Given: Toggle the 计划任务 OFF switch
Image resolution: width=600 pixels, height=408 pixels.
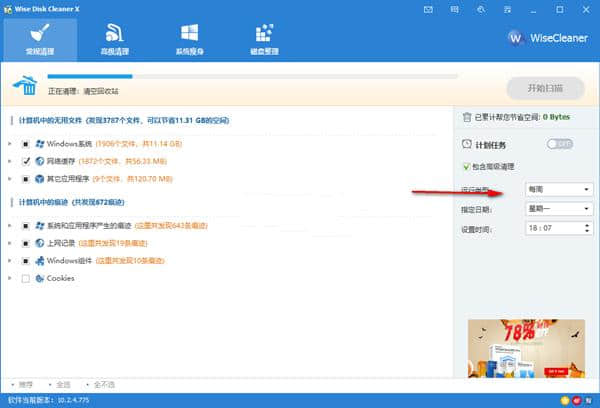Looking at the screenshot, I should tap(560, 144).
